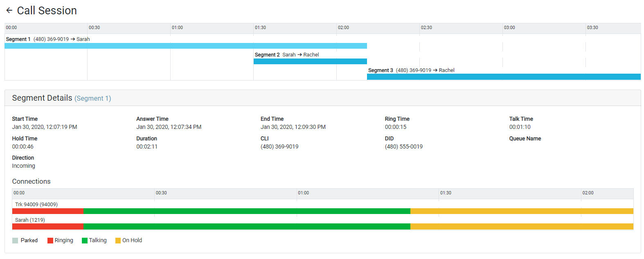Screen dimensions: 644x259
Task: Click the Segment 1 label text
Action: tap(18, 39)
